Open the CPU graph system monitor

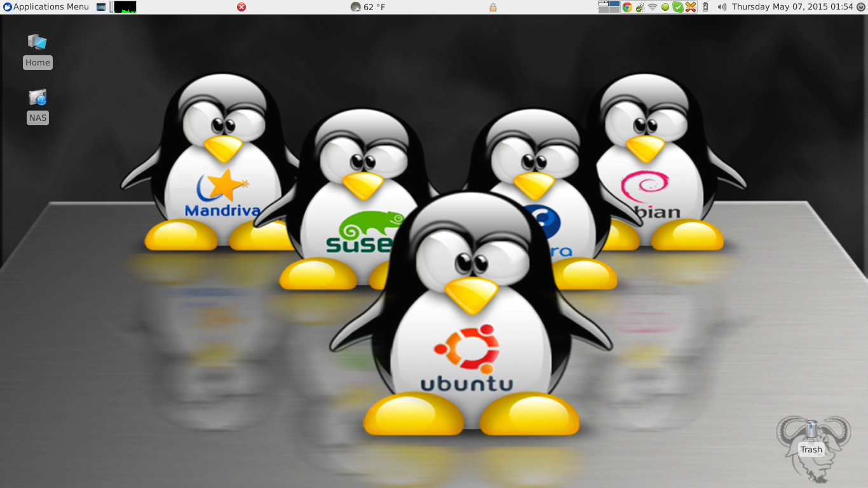[x=125, y=7]
